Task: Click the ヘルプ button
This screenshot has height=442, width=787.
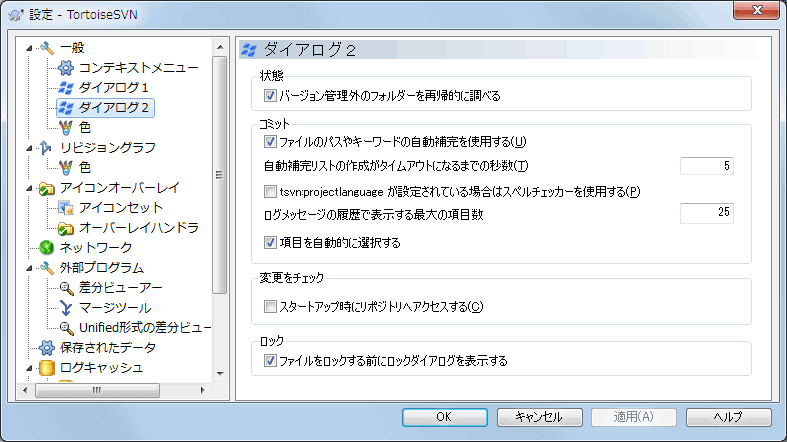Action: [x=728, y=417]
